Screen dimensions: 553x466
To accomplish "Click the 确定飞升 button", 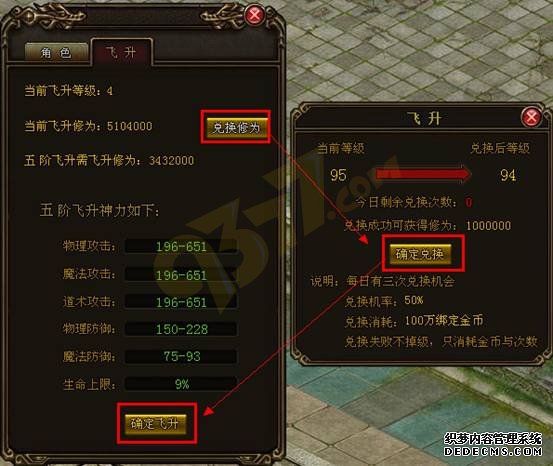I will (x=155, y=423).
